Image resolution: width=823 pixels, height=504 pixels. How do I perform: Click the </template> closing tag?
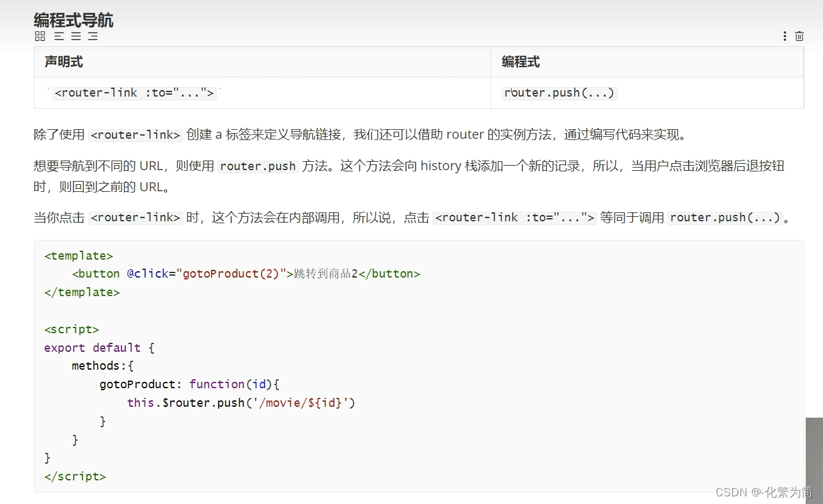tap(82, 292)
